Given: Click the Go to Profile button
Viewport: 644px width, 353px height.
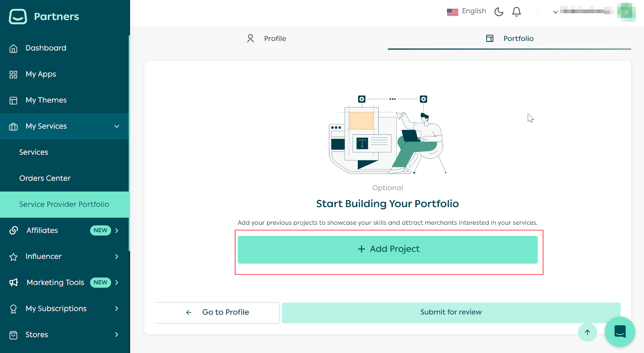Looking at the screenshot, I should 217,312.
